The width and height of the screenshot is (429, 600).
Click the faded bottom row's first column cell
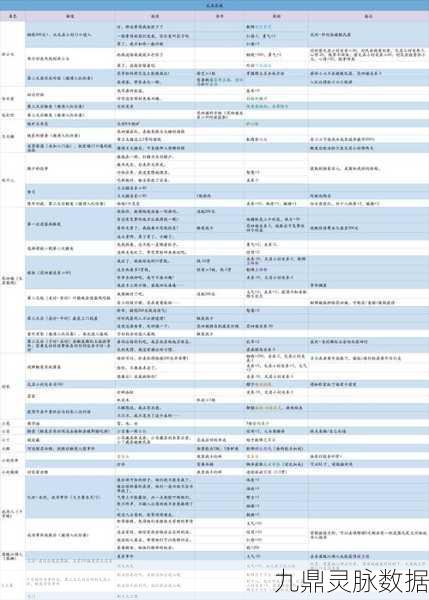pyautogui.click(x=13, y=585)
